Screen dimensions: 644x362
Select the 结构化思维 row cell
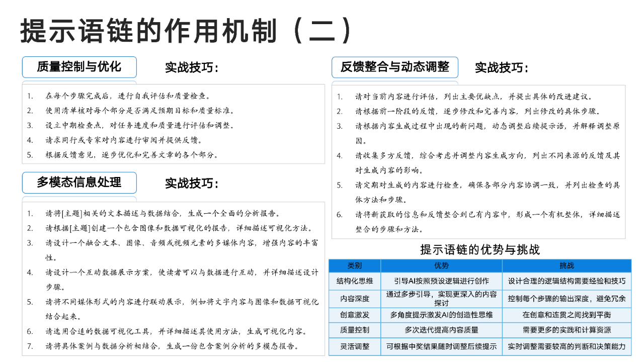pos(354,281)
